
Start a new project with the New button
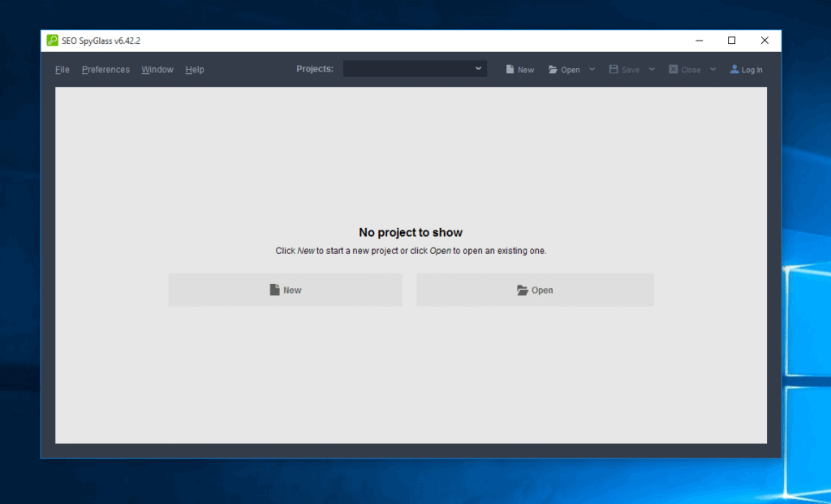click(x=285, y=289)
